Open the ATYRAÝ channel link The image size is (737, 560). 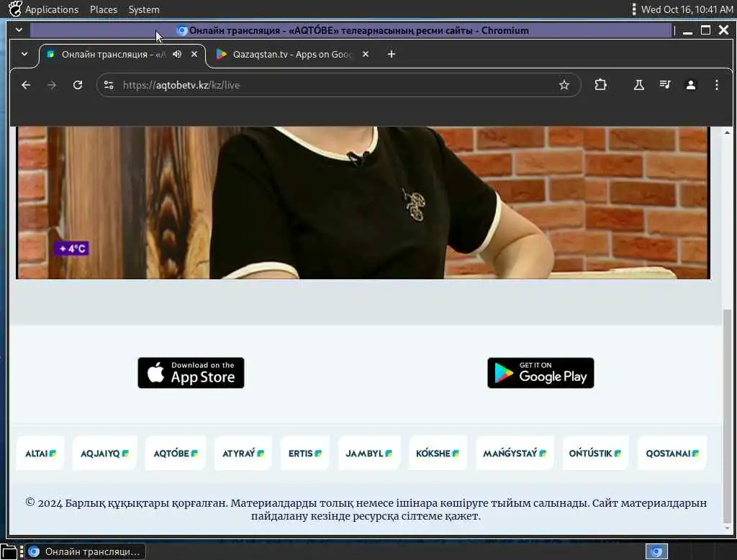(x=243, y=453)
